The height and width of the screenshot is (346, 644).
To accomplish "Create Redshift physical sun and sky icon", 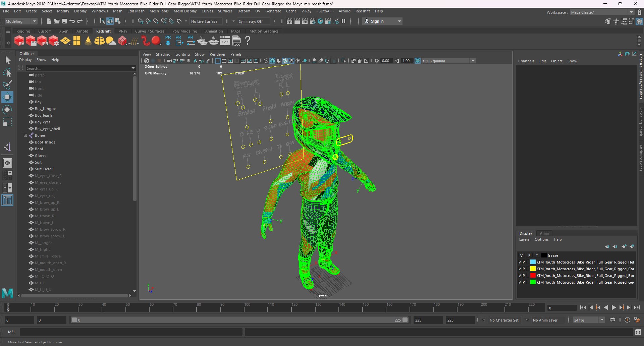I will [x=111, y=41].
